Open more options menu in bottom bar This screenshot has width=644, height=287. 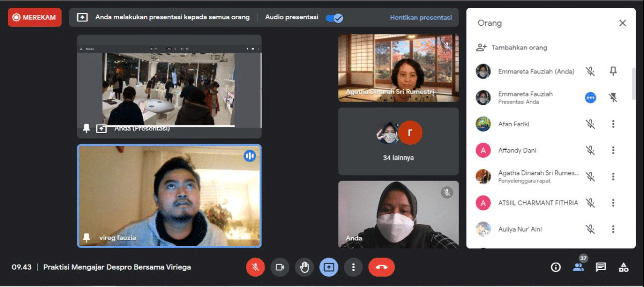click(353, 267)
